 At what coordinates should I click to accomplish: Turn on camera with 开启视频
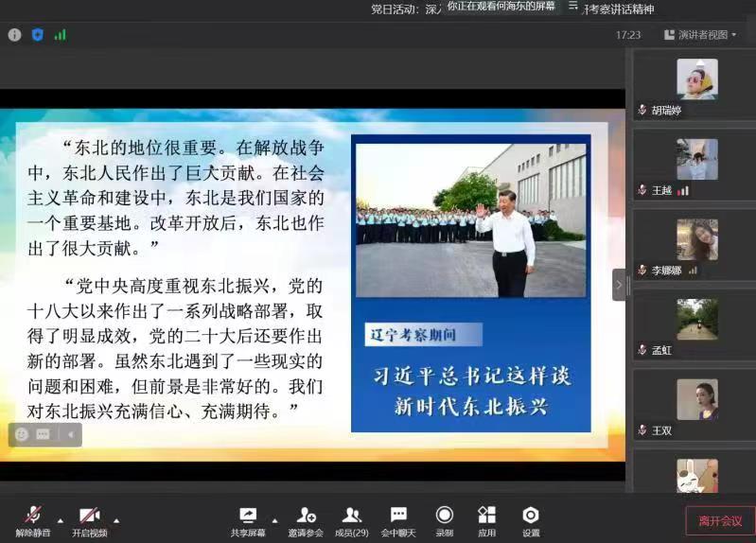[x=90, y=520]
